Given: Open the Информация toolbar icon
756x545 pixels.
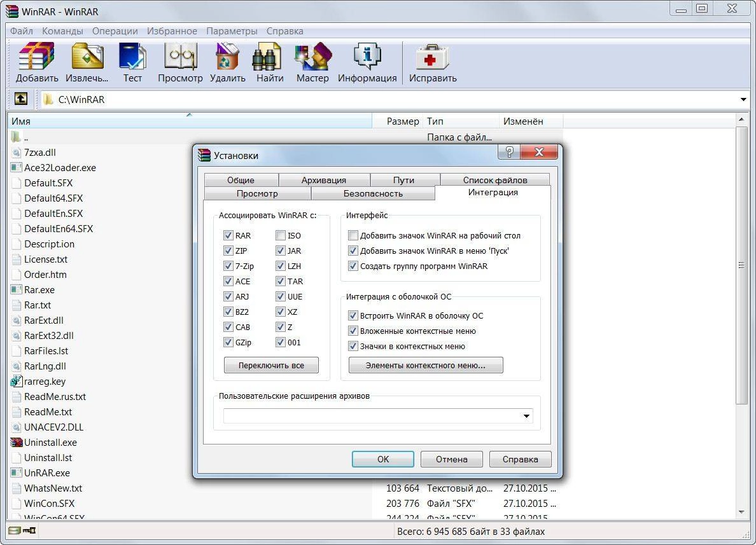Looking at the screenshot, I should (x=367, y=56).
